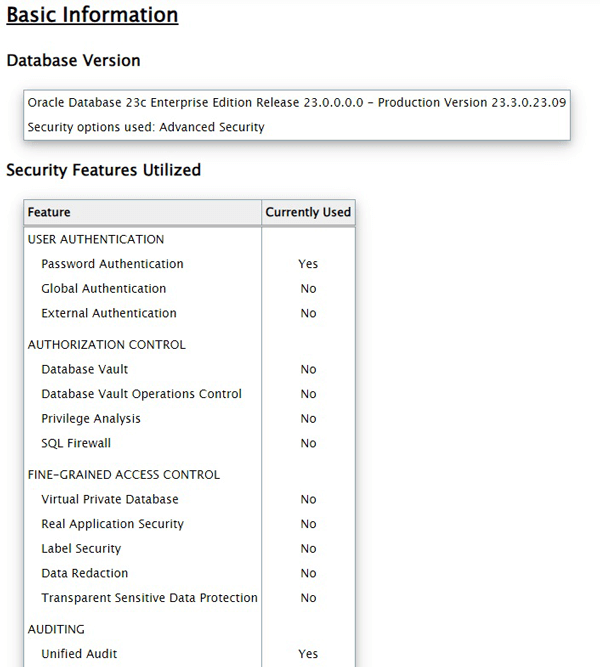Click Transparent Sensitive Data Protection label
The height and width of the screenshot is (667, 600).
149,598
